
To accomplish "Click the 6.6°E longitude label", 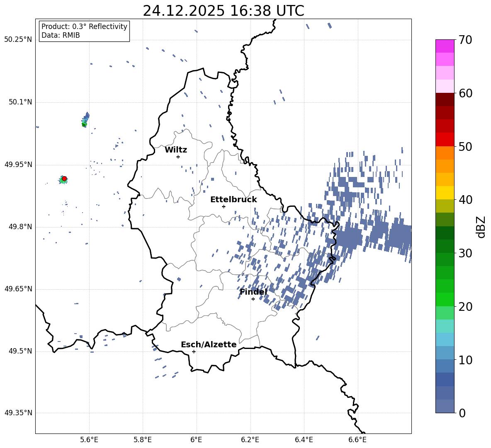I will tap(357, 440).
